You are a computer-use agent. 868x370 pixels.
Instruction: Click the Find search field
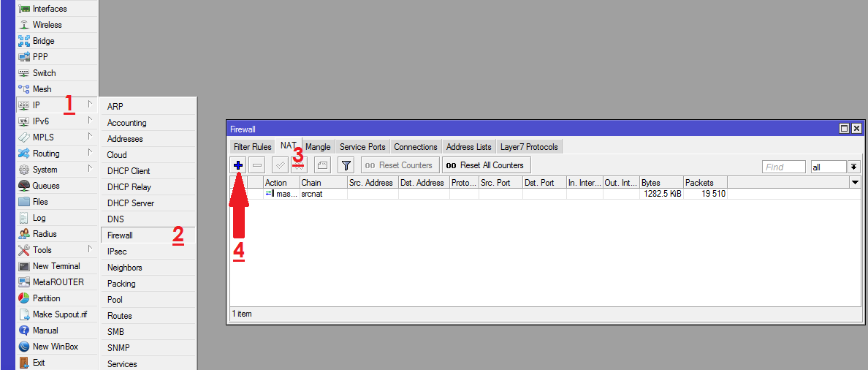[x=783, y=167]
